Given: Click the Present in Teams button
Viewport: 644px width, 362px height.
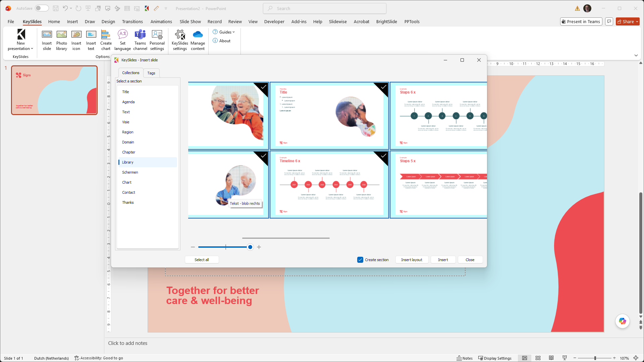Looking at the screenshot, I should click(x=581, y=21).
